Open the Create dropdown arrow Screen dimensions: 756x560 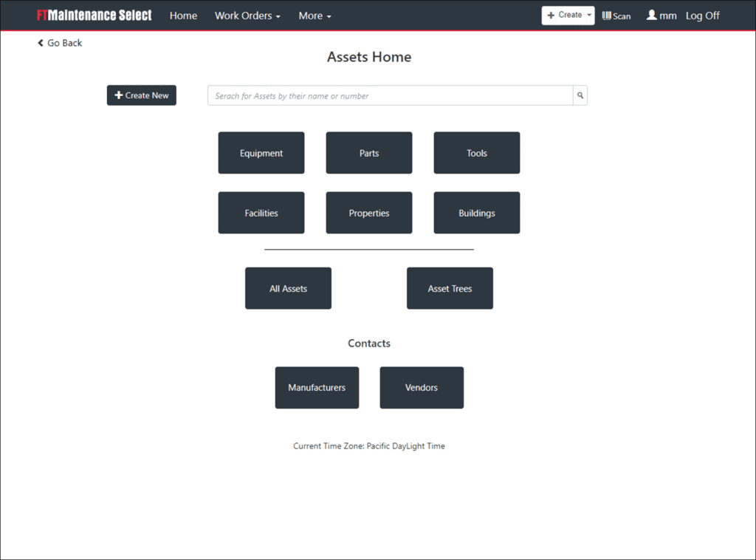(588, 15)
